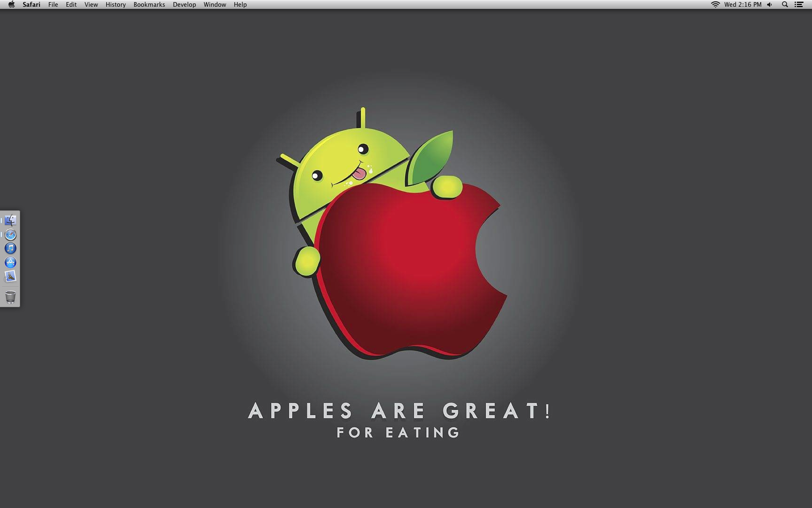
Task: Open Finder from the dock
Action: tap(10, 220)
